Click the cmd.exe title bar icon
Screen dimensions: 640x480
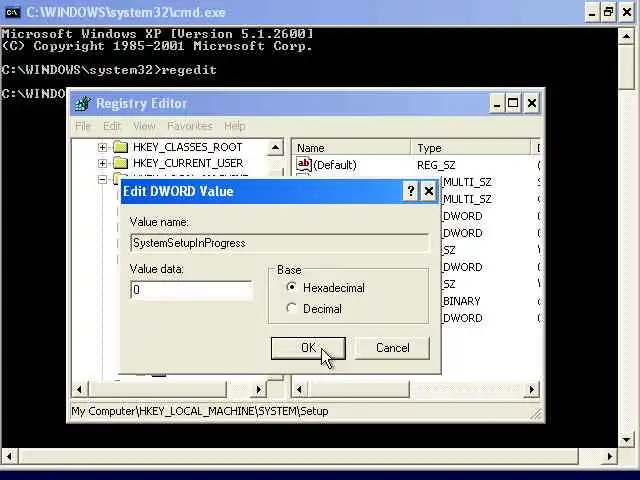tap(12, 12)
